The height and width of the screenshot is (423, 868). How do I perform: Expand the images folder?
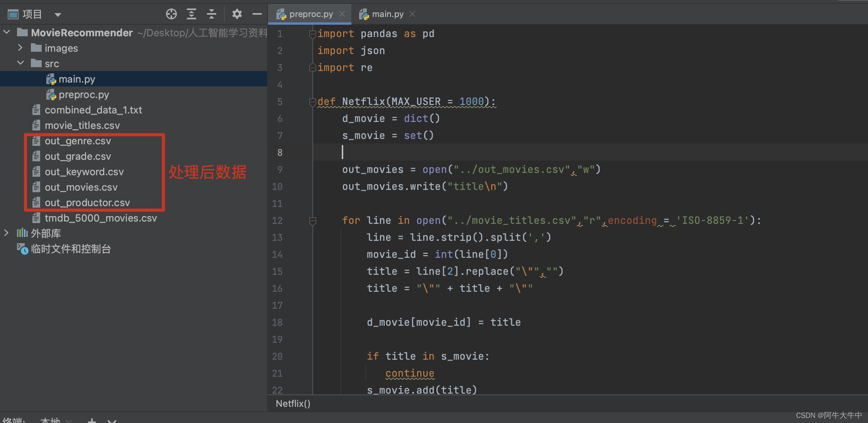[x=20, y=48]
